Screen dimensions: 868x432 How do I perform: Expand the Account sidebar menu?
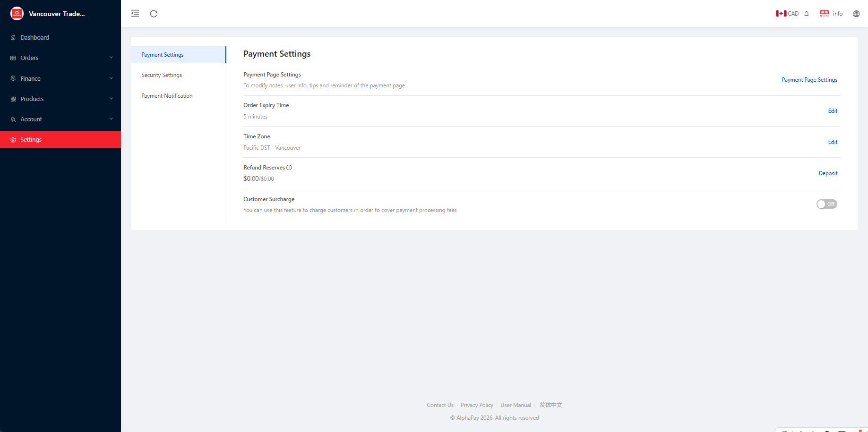point(60,119)
